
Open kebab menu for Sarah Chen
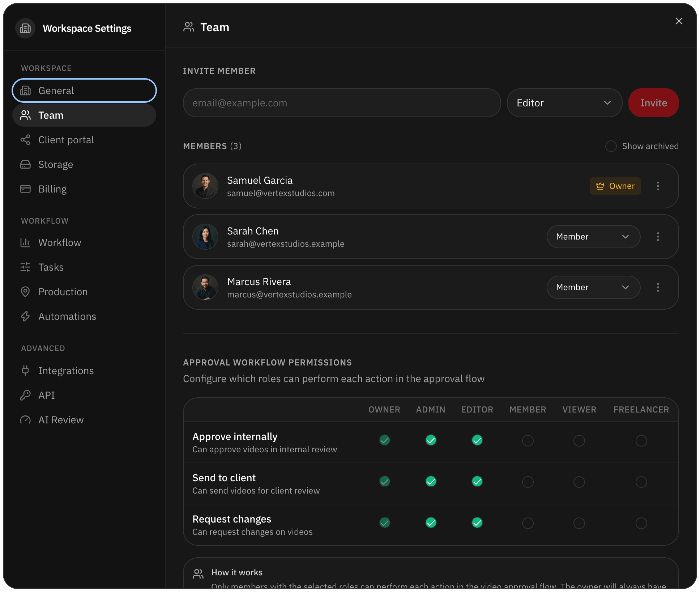coord(658,237)
